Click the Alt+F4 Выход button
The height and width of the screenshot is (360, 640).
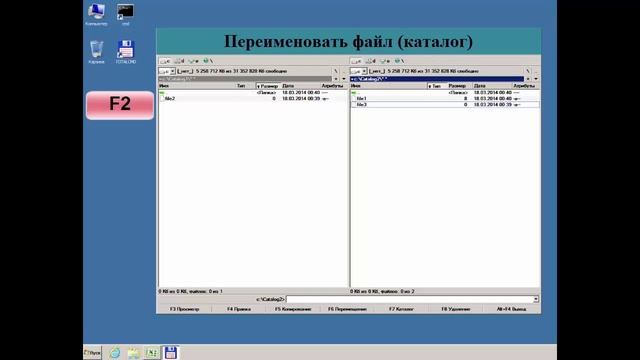(x=511, y=309)
